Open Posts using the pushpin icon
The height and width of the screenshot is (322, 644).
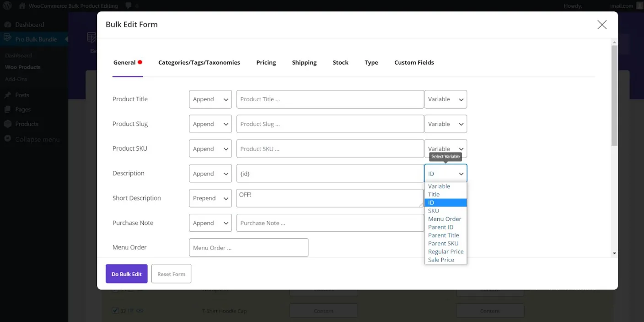(8, 95)
